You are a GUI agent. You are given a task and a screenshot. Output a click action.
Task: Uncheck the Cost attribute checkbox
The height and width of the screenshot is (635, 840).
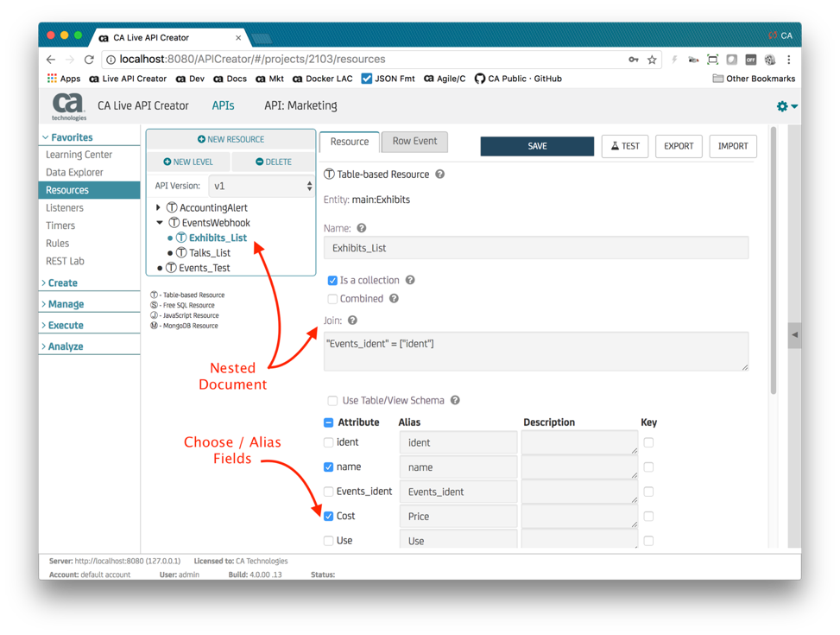click(x=328, y=516)
